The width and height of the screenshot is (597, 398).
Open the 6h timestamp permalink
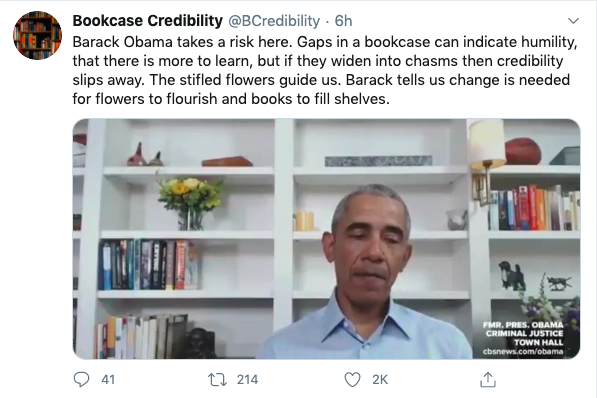(343, 21)
